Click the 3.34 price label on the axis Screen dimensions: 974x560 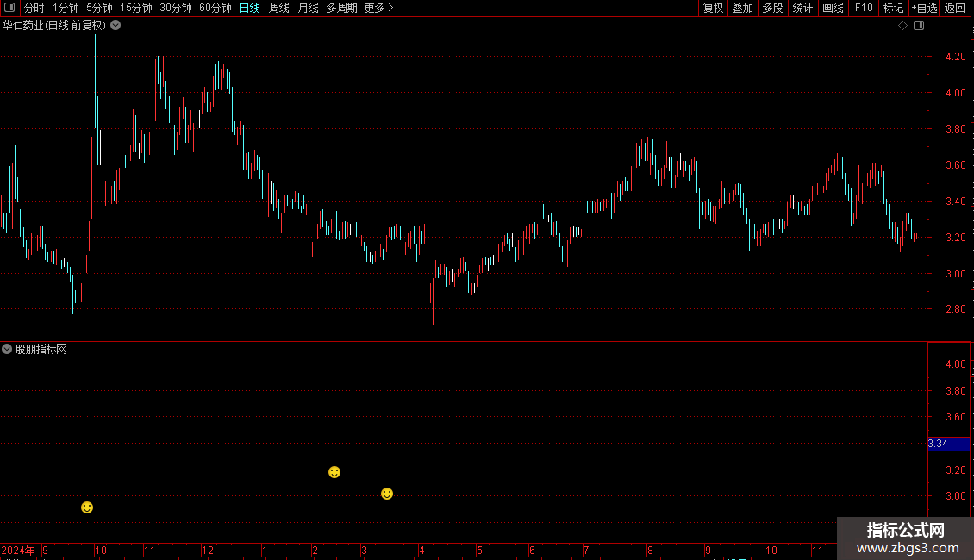click(x=948, y=444)
